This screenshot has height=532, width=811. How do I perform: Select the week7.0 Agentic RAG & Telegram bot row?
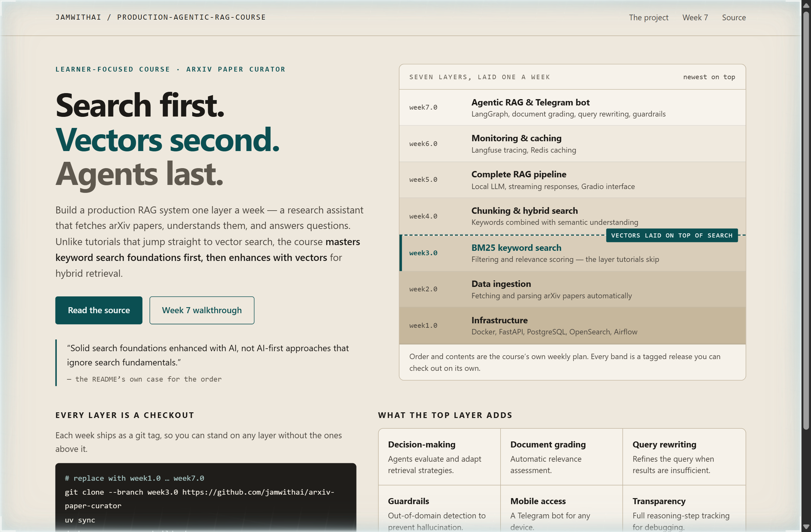[x=572, y=107]
